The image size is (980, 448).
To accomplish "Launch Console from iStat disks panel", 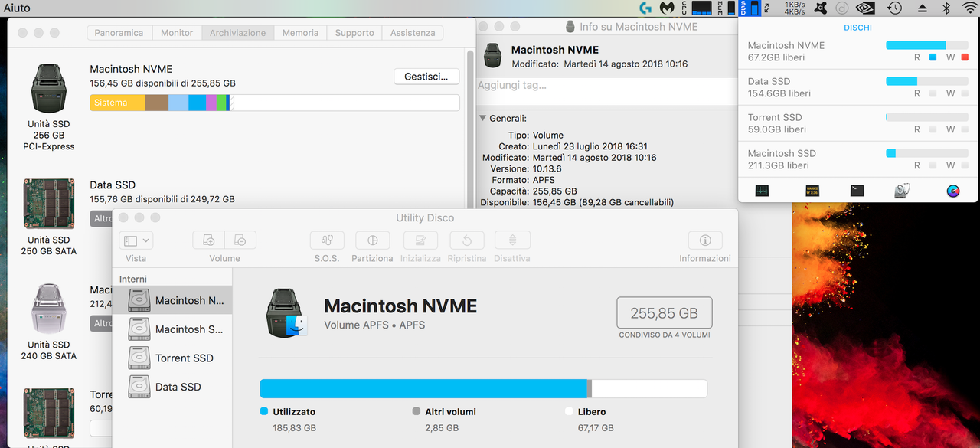I will click(812, 191).
